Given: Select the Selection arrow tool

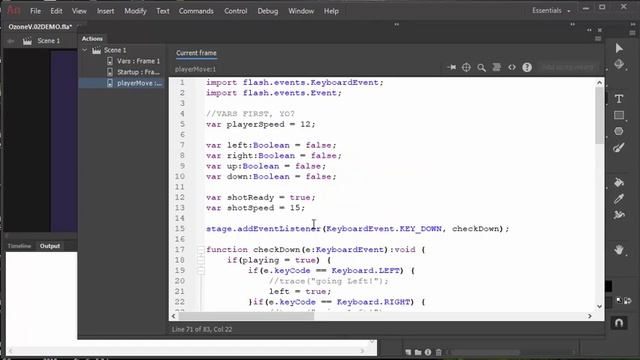Looking at the screenshot, I should coord(619,48).
